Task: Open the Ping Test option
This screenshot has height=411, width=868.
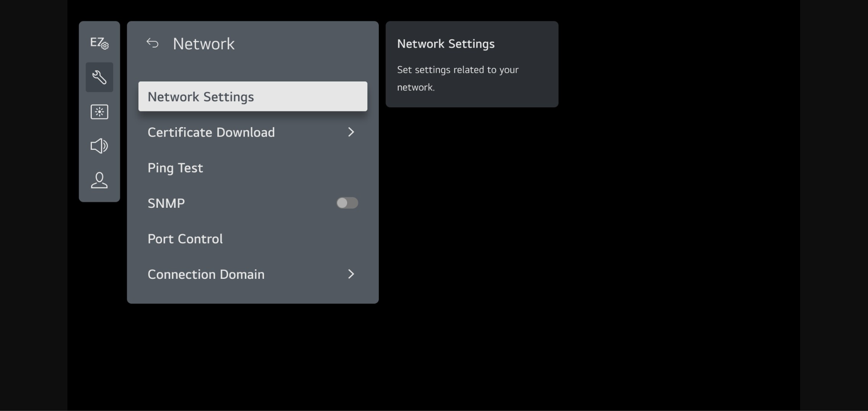Action: coord(175,168)
